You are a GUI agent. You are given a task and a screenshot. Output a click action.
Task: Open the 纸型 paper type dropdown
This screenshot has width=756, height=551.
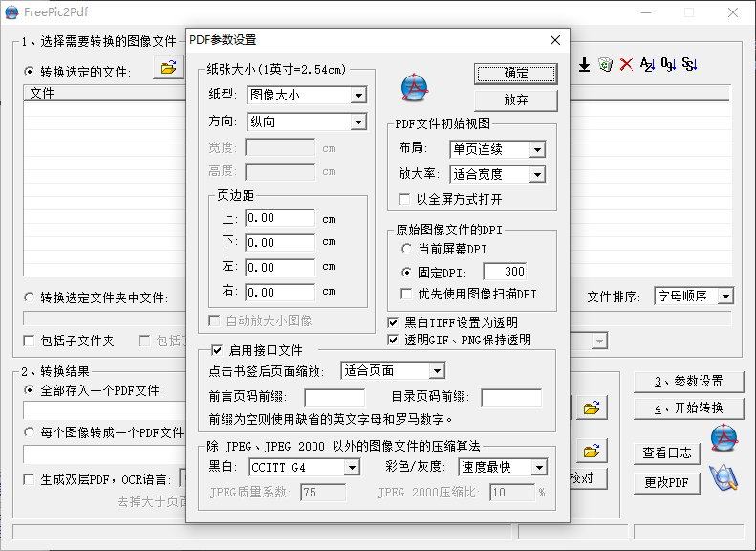(357, 96)
